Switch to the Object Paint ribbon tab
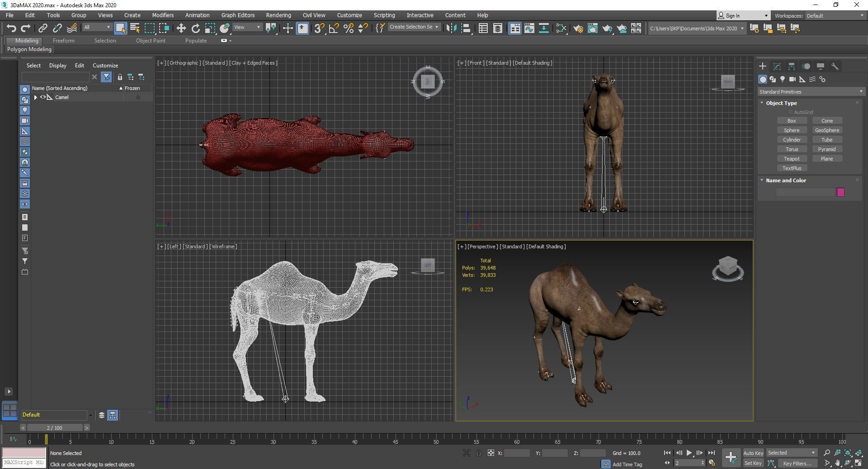 point(151,40)
